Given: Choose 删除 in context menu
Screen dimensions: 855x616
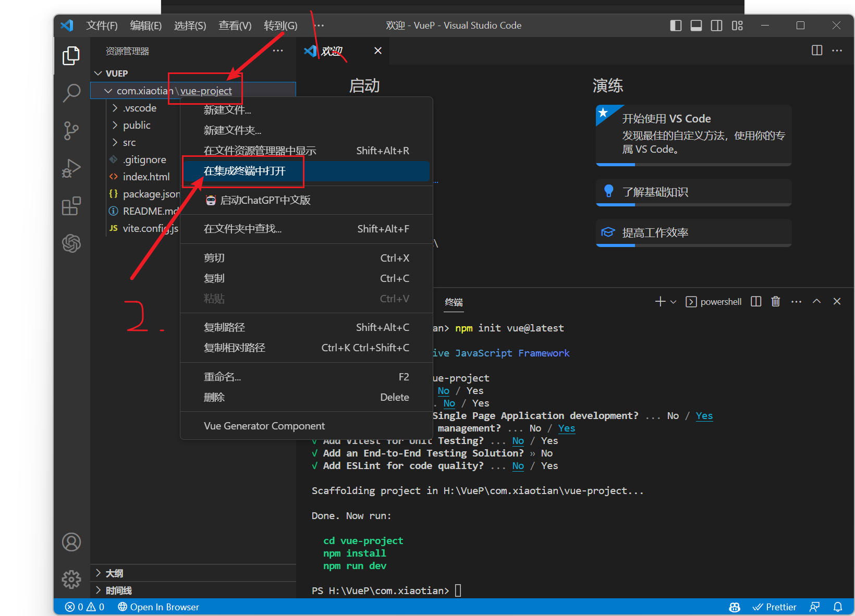Looking at the screenshot, I should (x=307, y=397).
